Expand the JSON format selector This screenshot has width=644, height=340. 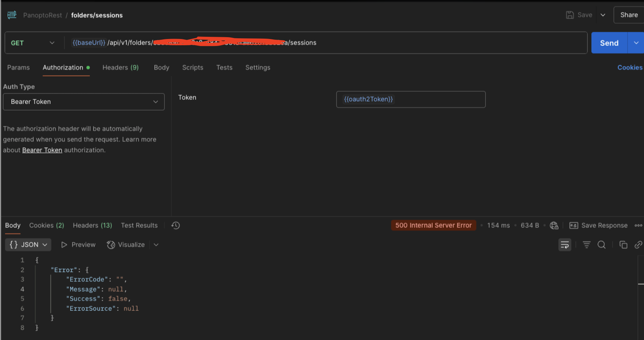(x=28, y=245)
